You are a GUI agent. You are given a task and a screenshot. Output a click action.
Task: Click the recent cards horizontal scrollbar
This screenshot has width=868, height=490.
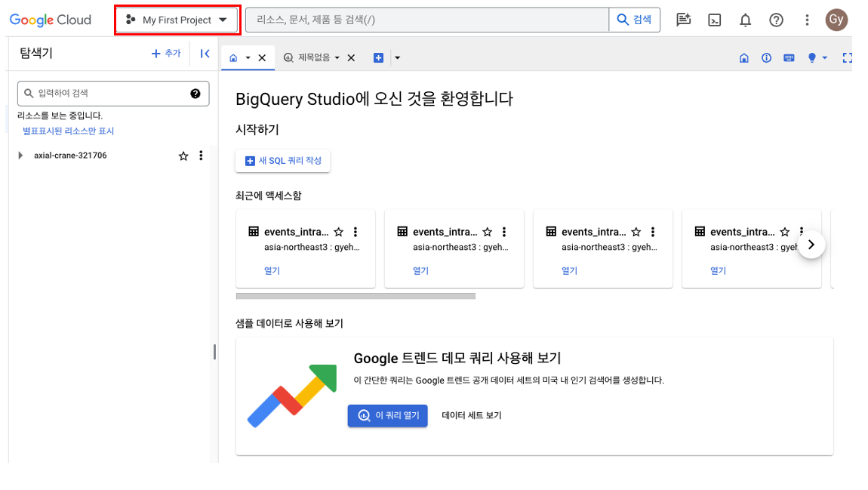[356, 296]
